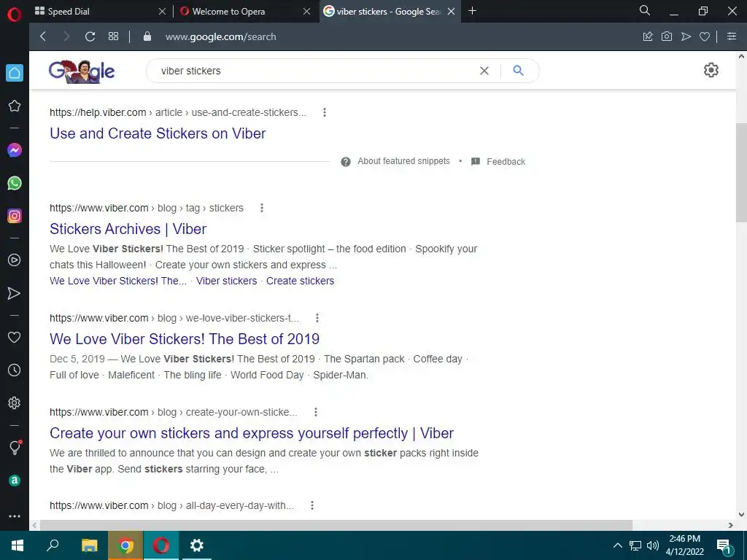Open the Opera main menu logo
Image resolution: width=747 pixels, height=560 pixels.
[15, 15]
